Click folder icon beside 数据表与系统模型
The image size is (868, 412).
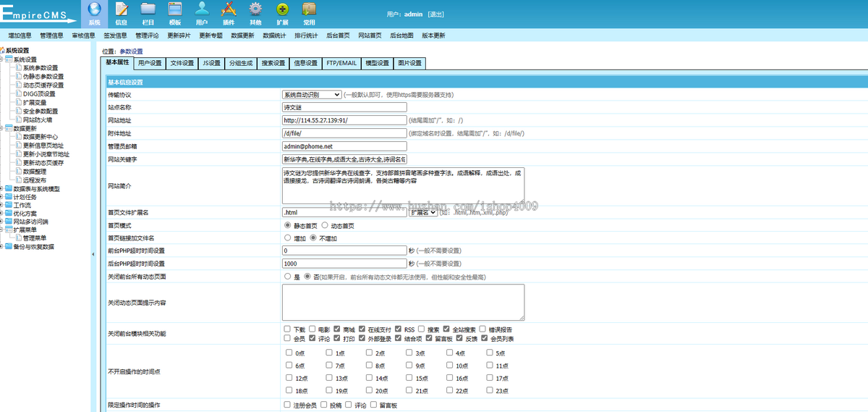tap(9, 189)
